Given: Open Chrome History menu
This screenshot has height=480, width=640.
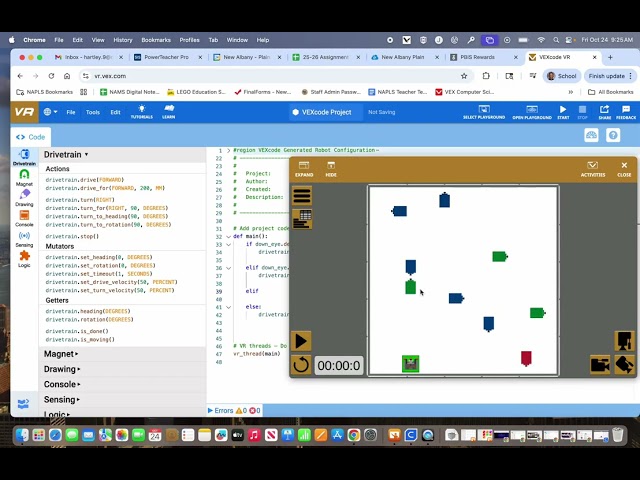Looking at the screenshot, I should coord(123,40).
